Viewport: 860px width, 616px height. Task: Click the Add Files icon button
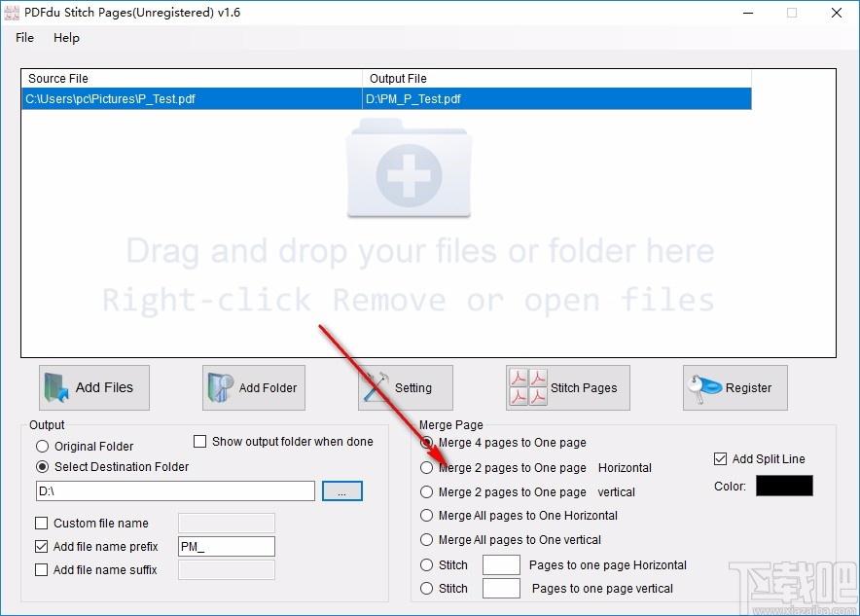click(93, 388)
